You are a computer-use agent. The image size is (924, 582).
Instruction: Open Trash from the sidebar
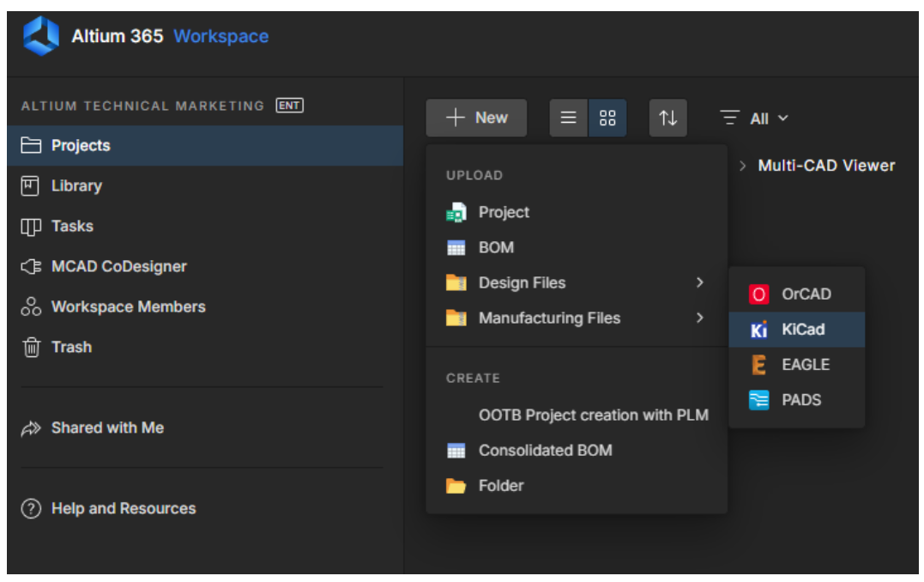pos(71,348)
